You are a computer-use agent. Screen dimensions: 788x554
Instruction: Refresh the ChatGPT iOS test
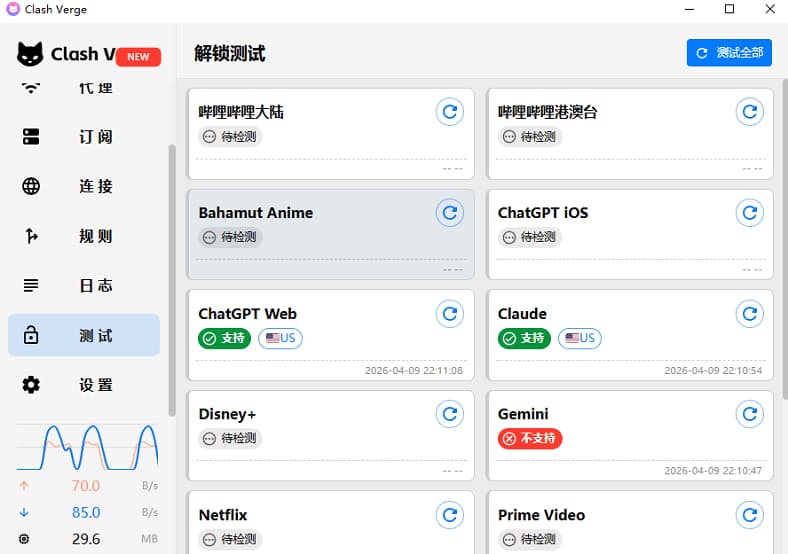(749, 212)
